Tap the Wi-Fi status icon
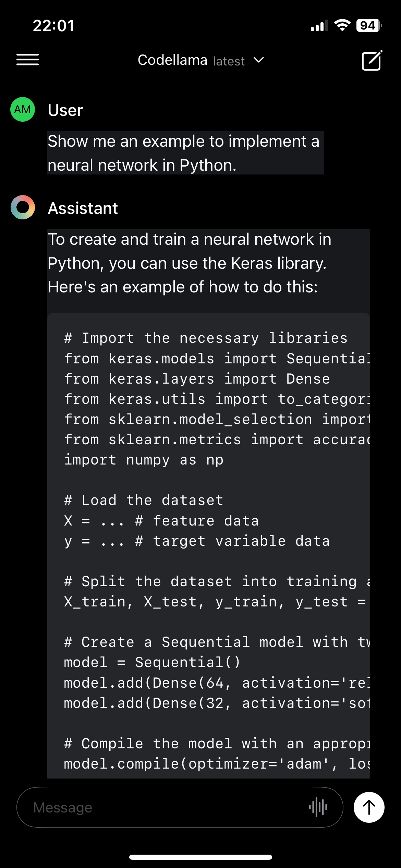The width and height of the screenshot is (401, 868). (342, 26)
